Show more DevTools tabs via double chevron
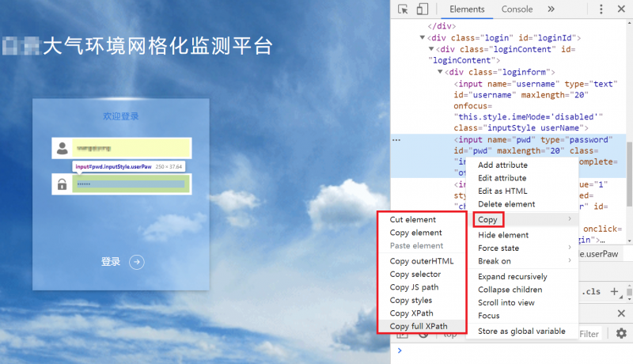 (x=551, y=9)
